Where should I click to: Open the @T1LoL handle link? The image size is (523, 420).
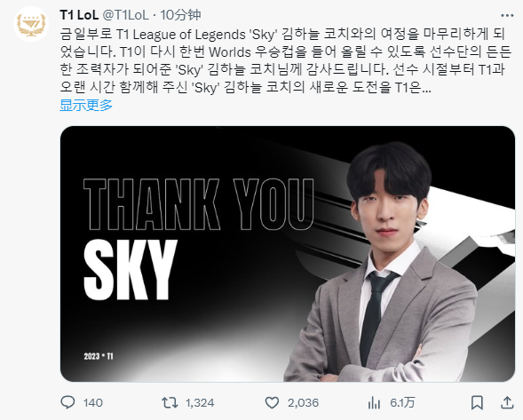[x=125, y=15]
